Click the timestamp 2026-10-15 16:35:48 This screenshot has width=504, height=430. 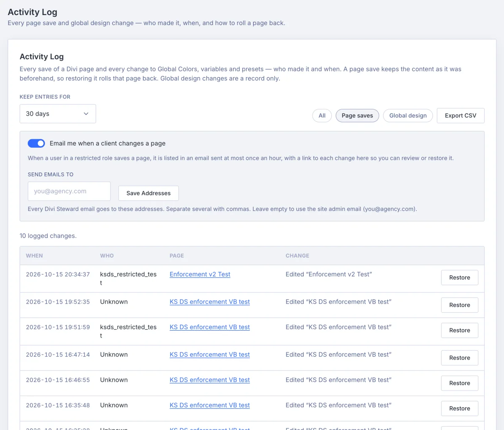pos(58,405)
